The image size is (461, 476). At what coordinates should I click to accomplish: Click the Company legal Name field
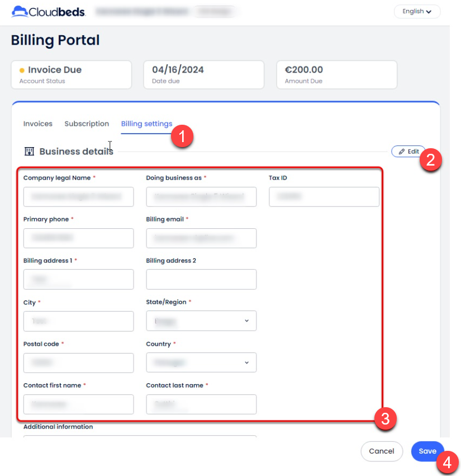point(78,197)
